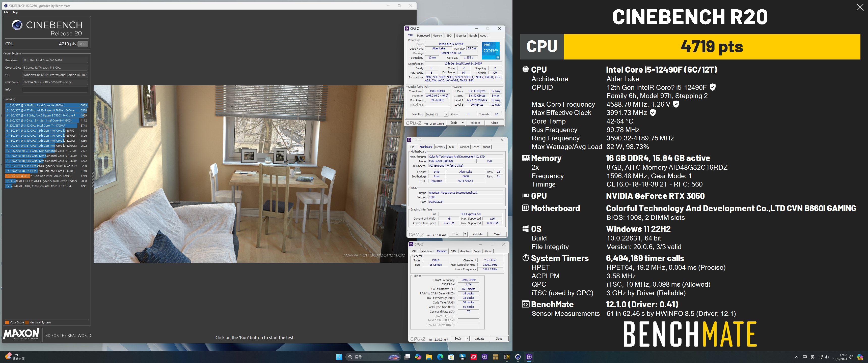Click the System Timers stopwatch icon in BenchMate
The image size is (868, 363).
point(525,258)
